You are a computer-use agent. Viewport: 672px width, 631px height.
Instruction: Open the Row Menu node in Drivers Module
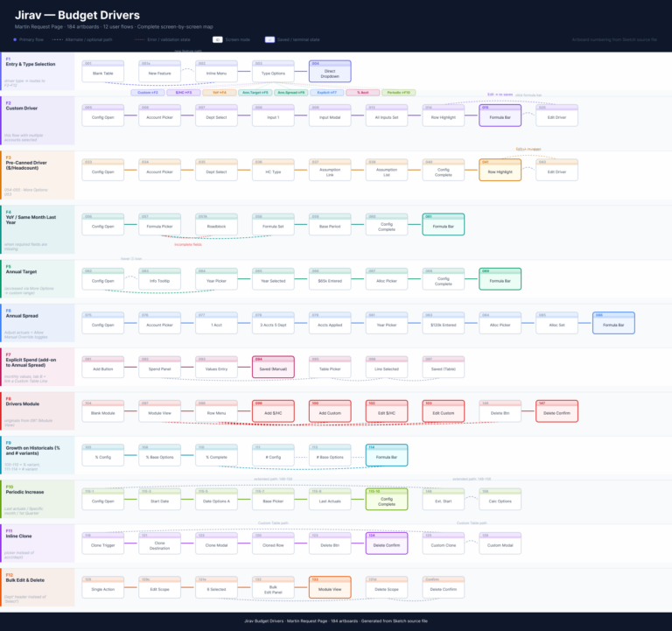[x=216, y=412]
